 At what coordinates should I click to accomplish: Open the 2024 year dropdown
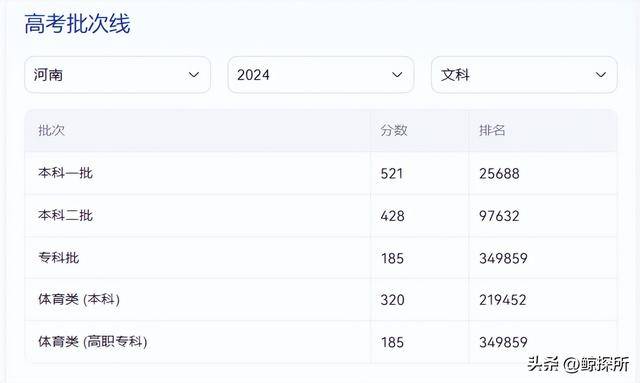click(x=321, y=75)
